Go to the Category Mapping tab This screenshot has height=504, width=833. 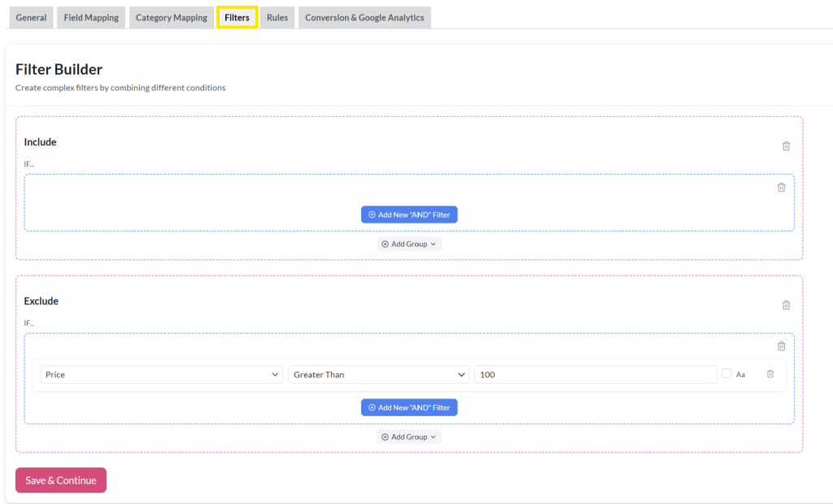171,16
